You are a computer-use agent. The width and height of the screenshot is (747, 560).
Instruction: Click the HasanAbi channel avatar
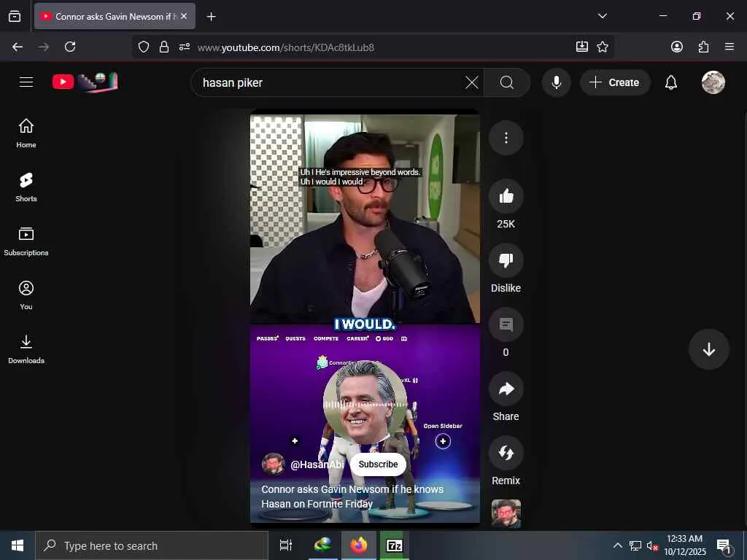click(273, 464)
